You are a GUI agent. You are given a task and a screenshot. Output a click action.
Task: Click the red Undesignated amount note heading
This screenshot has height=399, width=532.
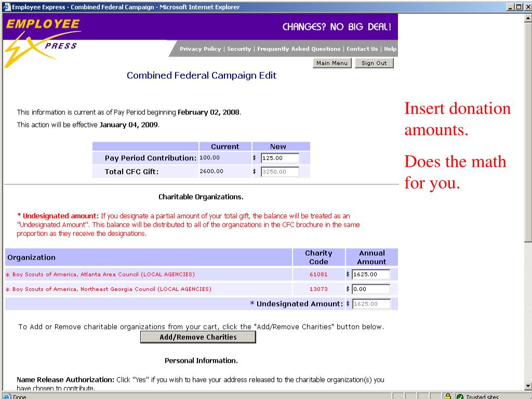(58, 216)
